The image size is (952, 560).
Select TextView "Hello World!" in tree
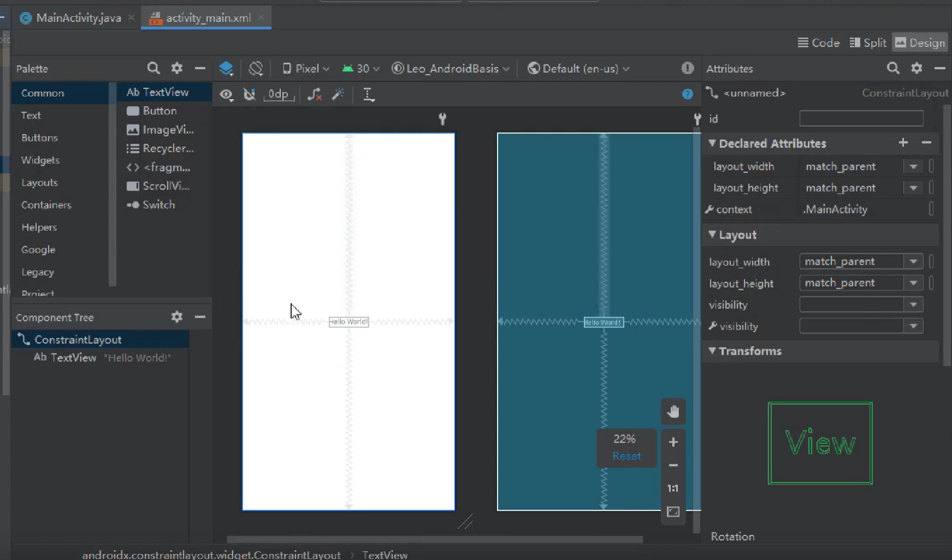click(100, 358)
